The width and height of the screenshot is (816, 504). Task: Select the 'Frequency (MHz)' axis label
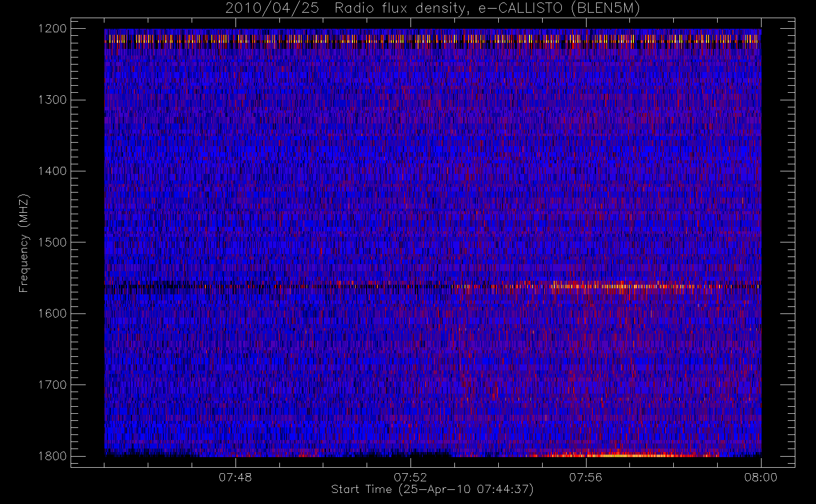tap(24, 243)
